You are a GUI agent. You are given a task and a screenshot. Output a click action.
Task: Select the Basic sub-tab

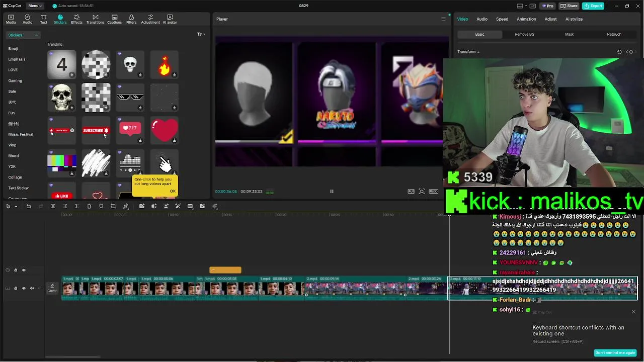(480, 34)
